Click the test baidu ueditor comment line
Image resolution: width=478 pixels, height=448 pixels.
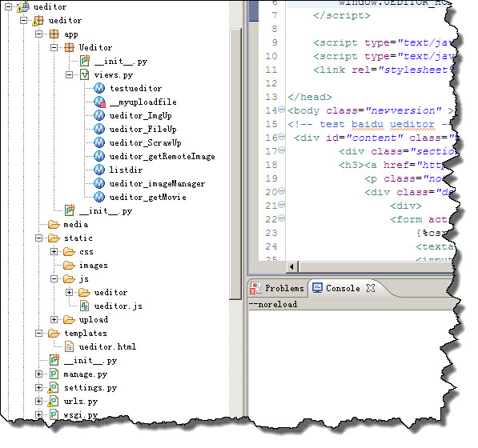(368, 124)
